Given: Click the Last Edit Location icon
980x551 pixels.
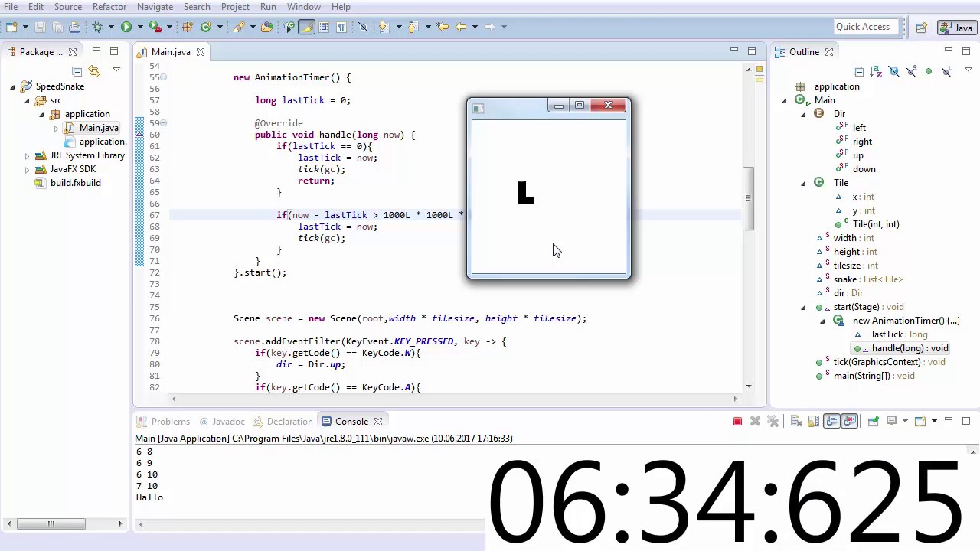Looking at the screenshot, I should [443, 27].
